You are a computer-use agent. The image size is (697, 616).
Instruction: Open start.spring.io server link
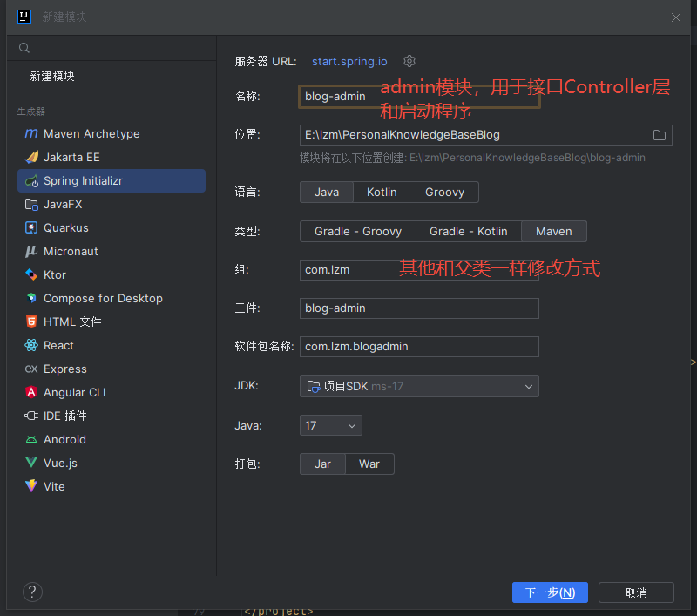349,61
